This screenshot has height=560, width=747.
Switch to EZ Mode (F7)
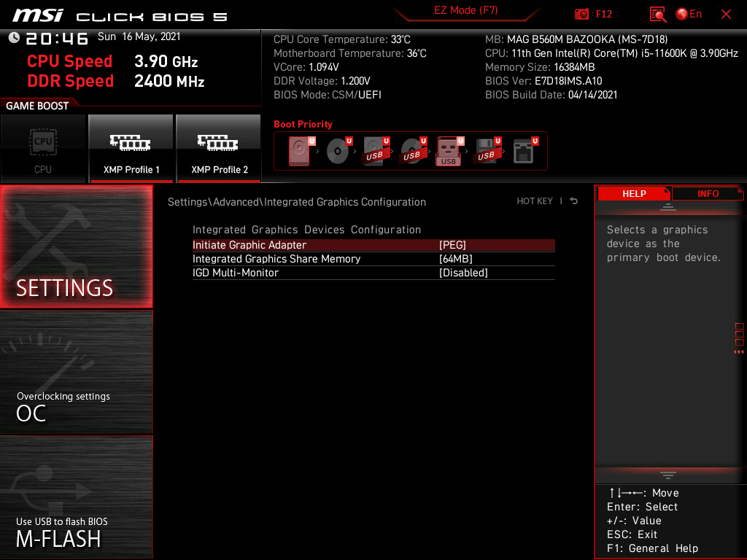[466, 10]
